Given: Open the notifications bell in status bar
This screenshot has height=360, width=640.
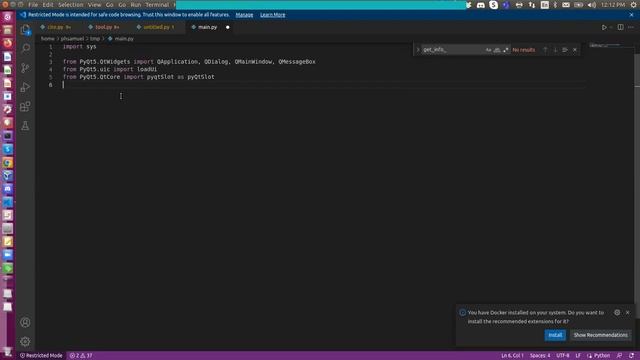Looking at the screenshot, I should 631,356.
